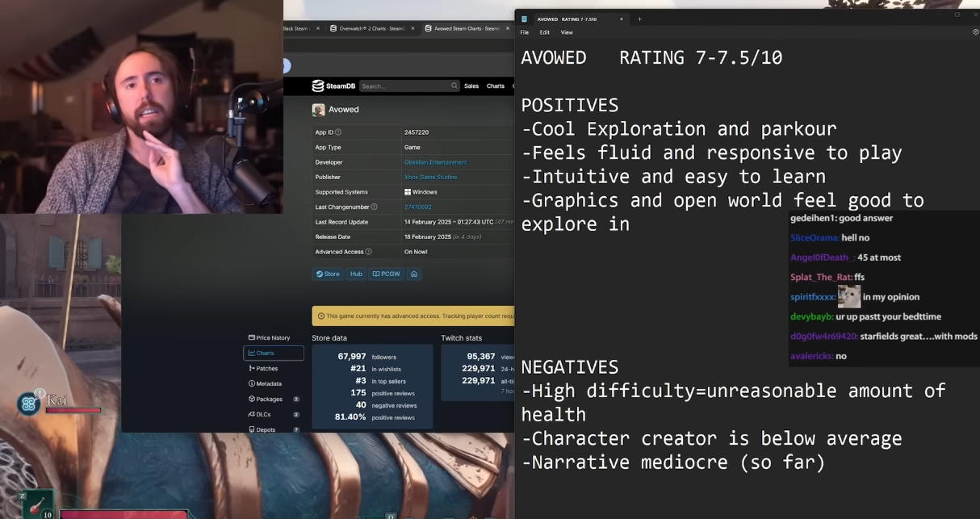The height and width of the screenshot is (519, 980).
Task: Open Patches in SteamDB sidebar
Action: click(x=274, y=368)
